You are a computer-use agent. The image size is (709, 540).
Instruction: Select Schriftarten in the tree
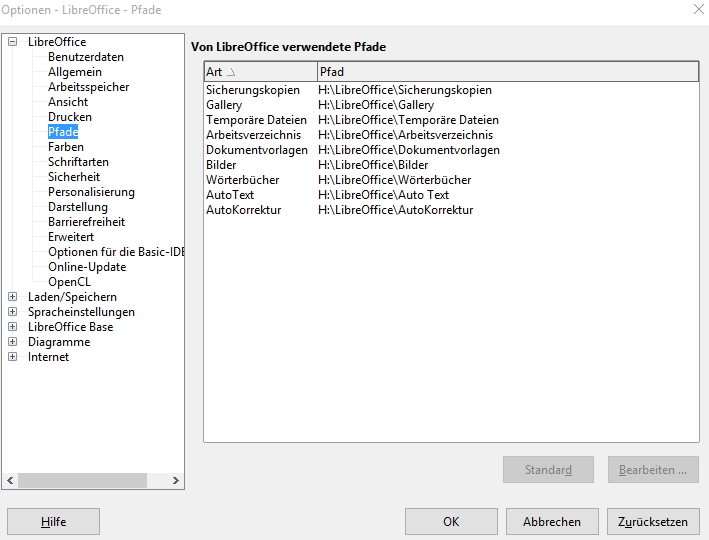point(78,162)
